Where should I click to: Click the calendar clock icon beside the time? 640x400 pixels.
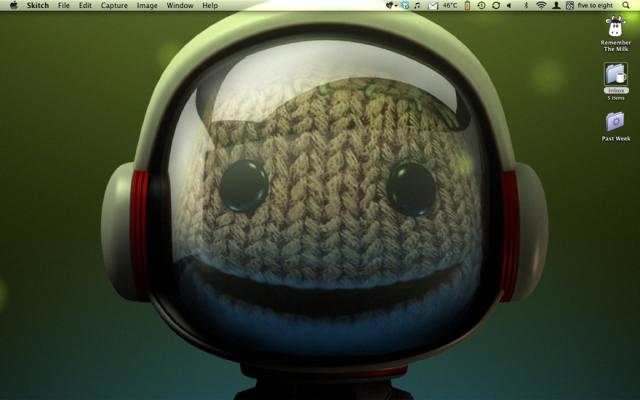[x=570, y=5]
